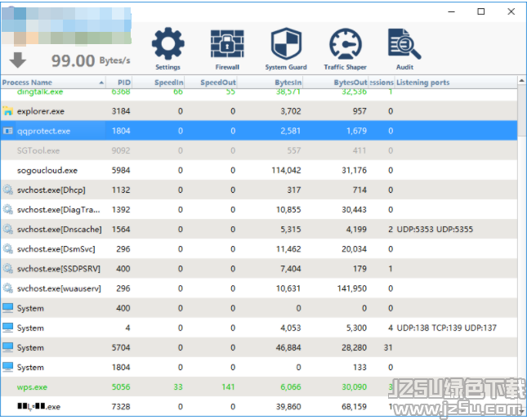527x420 pixels.
Task: Select the qqprotect.exe process row
Action: tap(44, 131)
